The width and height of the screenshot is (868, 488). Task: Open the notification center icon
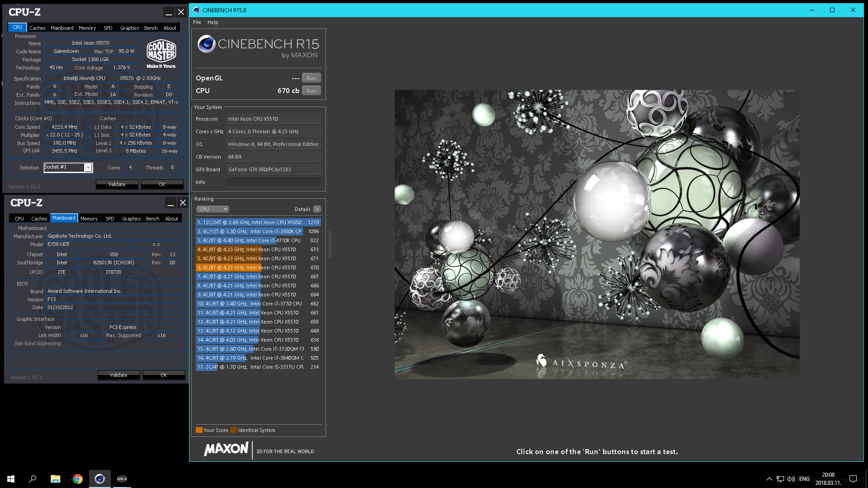coord(853,479)
